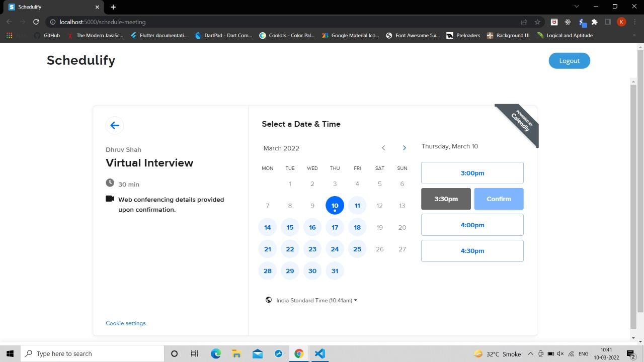Open Cookie settings link
Viewport: 644px width, 362px height.
coord(125,323)
